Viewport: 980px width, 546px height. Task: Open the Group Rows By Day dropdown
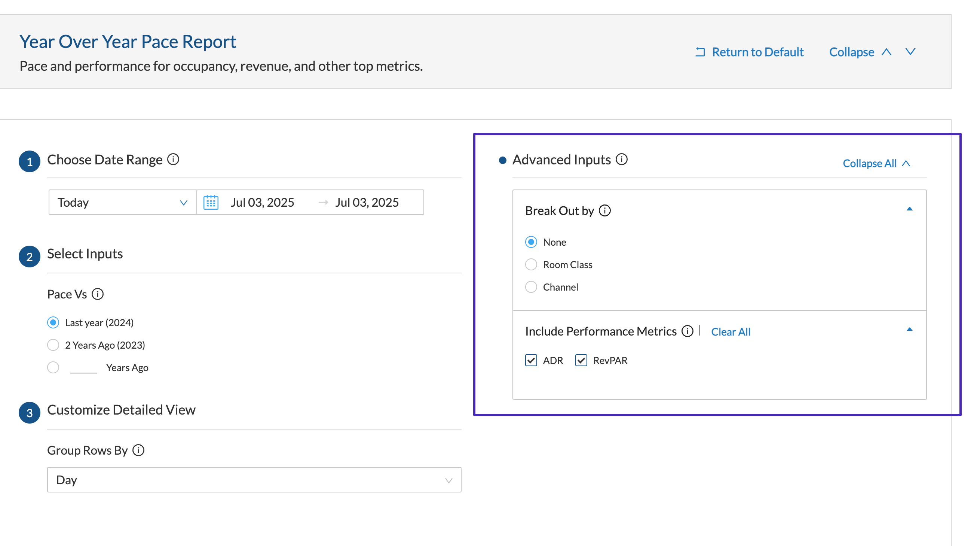(x=254, y=480)
